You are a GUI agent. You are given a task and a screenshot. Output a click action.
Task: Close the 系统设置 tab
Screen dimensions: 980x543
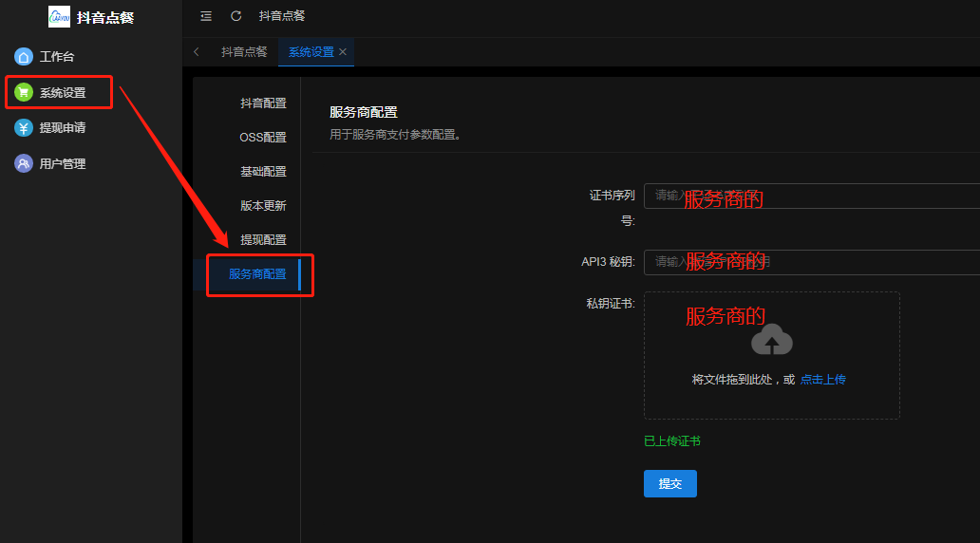(343, 52)
